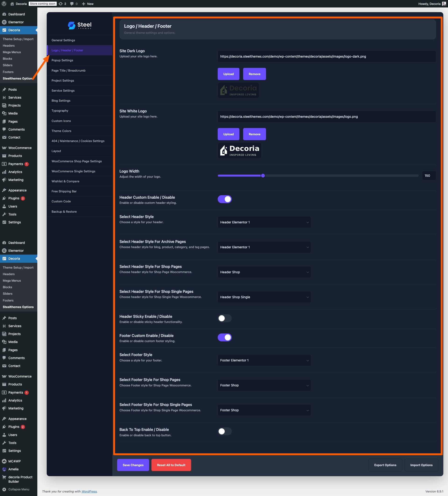Viewport: 448px width, 496px height.
Task: Click the user avatar beside Howdy, Decoria
Action: [x=444, y=4]
